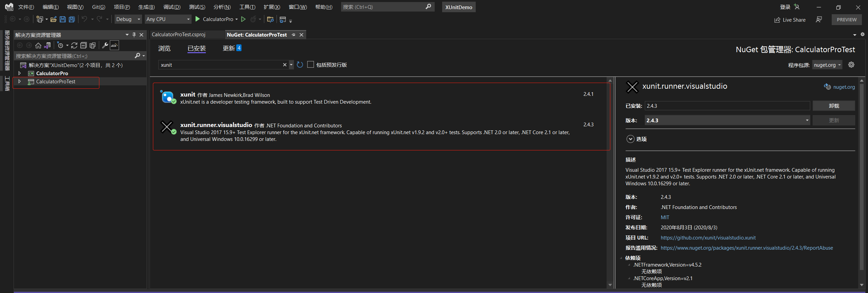
Task: Click the Undo arrow icon
Action: [x=84, y=19]
